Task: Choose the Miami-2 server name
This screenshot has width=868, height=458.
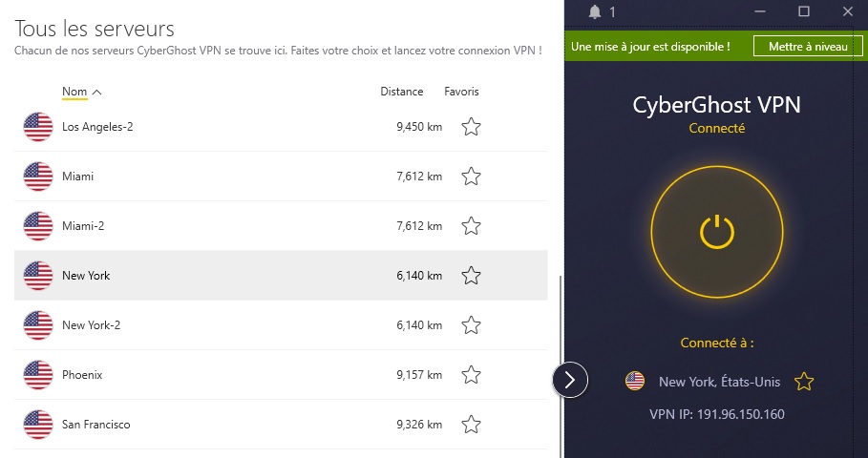Action: tap(83, 226)
